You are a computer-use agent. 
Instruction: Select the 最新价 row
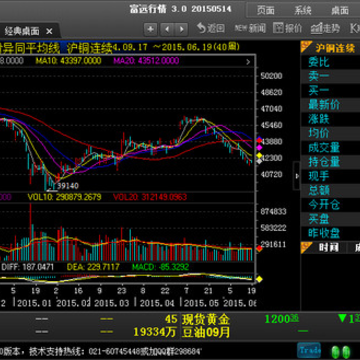click(x=330, y=105)
